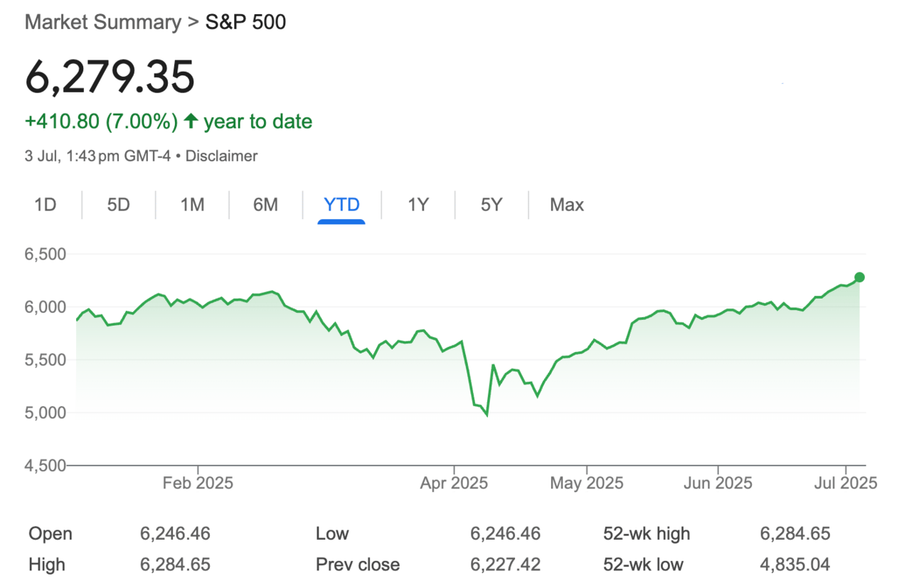Click the Prev close label
The image size is (919, 588).
(x=358, y=565)
